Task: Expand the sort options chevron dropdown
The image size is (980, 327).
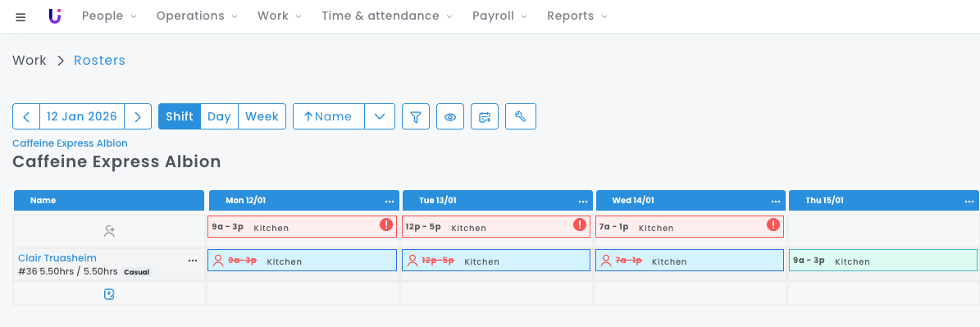Action: (380, 116)
